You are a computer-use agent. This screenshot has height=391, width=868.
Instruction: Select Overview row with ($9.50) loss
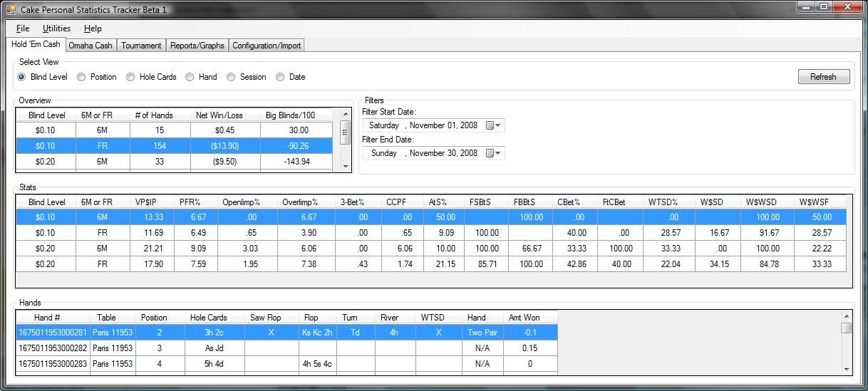click(175, 162)
